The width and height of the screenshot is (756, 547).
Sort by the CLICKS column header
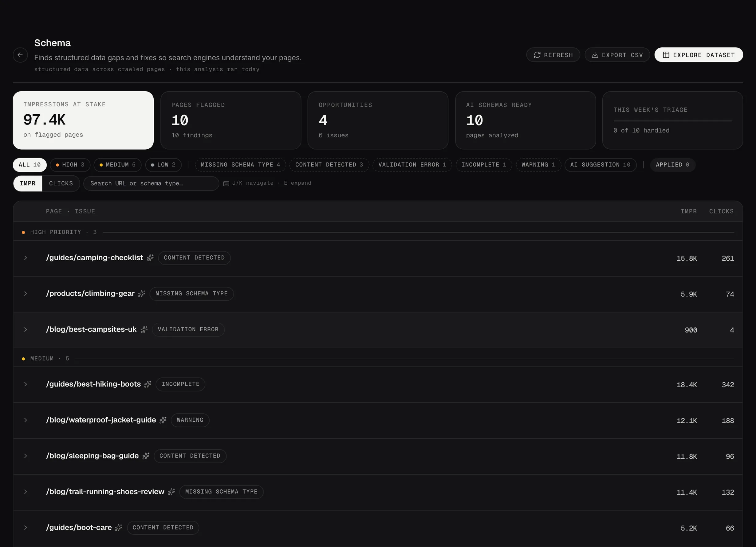(x=721, y=211)
